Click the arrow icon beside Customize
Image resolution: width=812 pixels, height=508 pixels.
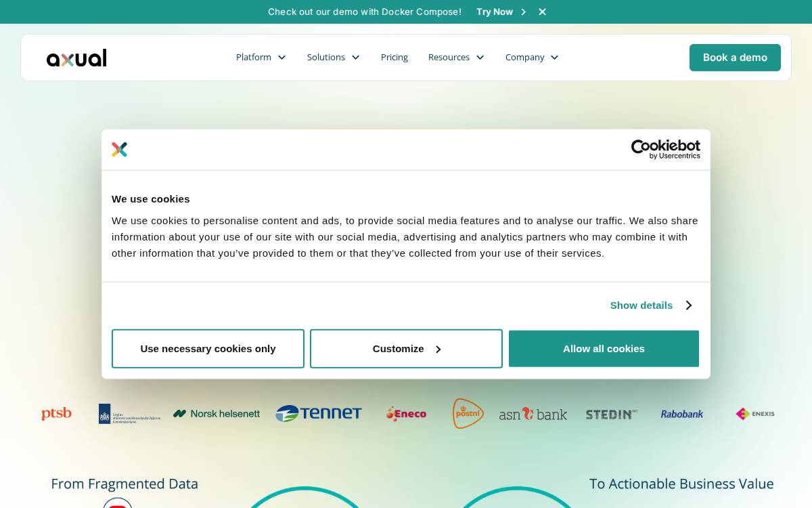click(438, 350)
